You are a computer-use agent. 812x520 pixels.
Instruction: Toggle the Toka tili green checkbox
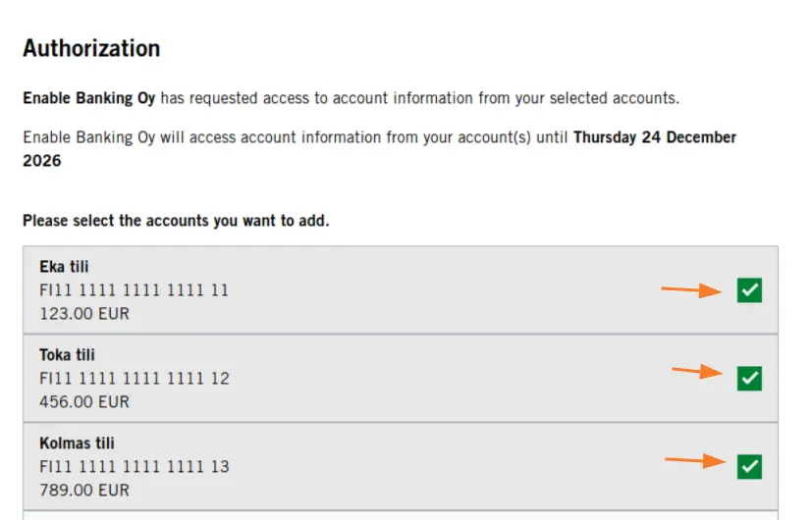pyautogui.click(x=749, y=379)
